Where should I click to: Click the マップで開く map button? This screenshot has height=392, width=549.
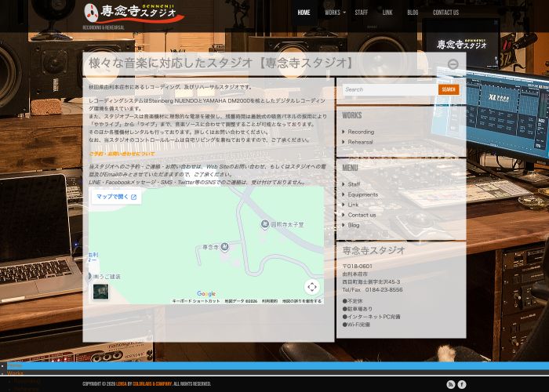(x=116, y=197)
